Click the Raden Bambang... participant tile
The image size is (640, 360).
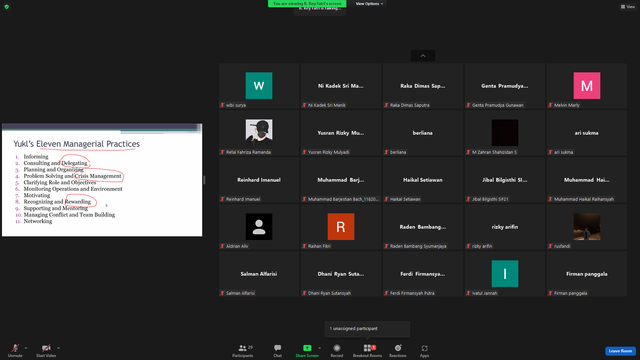(423, 227)
